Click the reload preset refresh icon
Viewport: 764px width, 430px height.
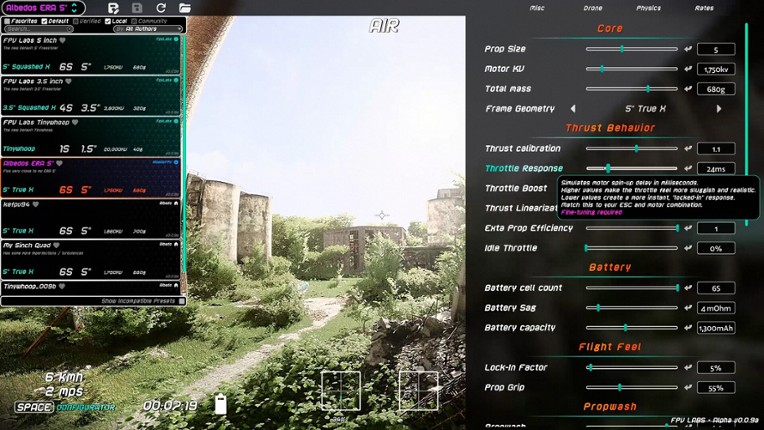tap(161, 8)
